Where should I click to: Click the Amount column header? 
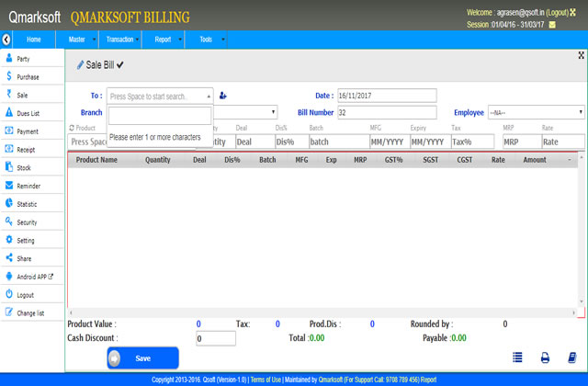535,160
